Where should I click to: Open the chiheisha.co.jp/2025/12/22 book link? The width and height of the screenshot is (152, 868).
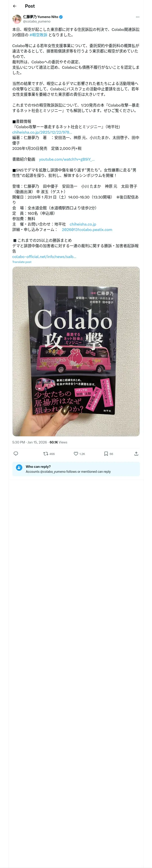pyautogui.click(x=42, y=132)
